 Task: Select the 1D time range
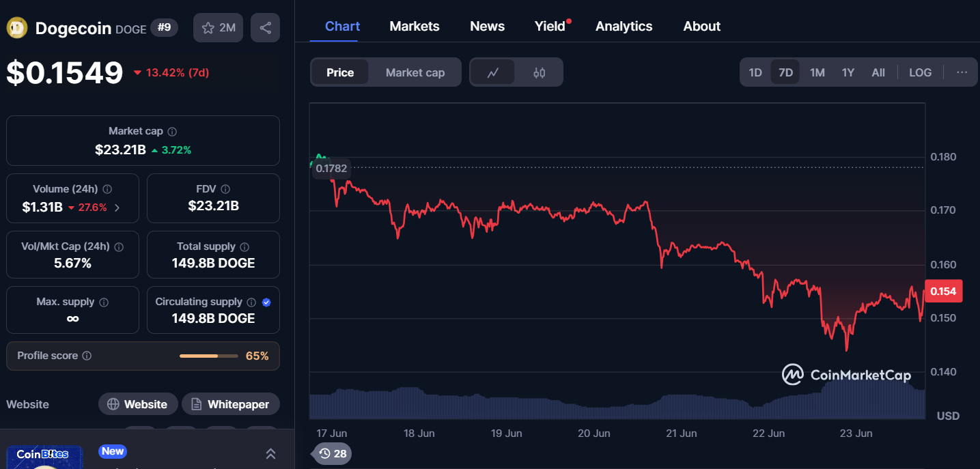click(755, 72)
